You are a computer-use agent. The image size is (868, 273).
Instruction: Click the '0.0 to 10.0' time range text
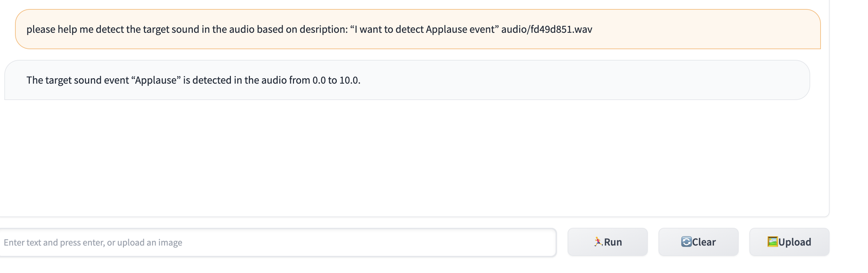click(336, 80)
